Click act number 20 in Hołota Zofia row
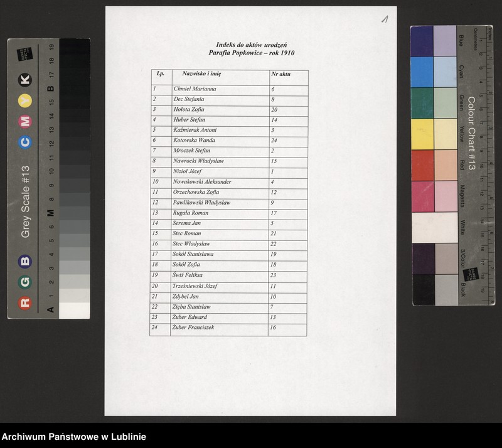Screen dimensions: 502x448 [274, 110]
